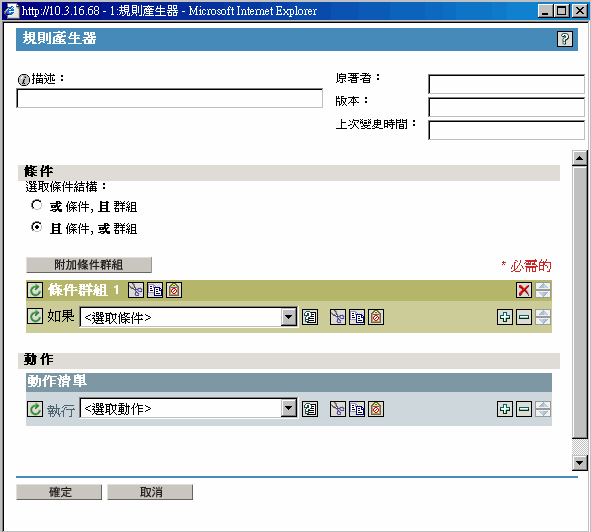Cut 條件群組 1 with its scissors icon
591x532 pixels.
tap(136, 290)
